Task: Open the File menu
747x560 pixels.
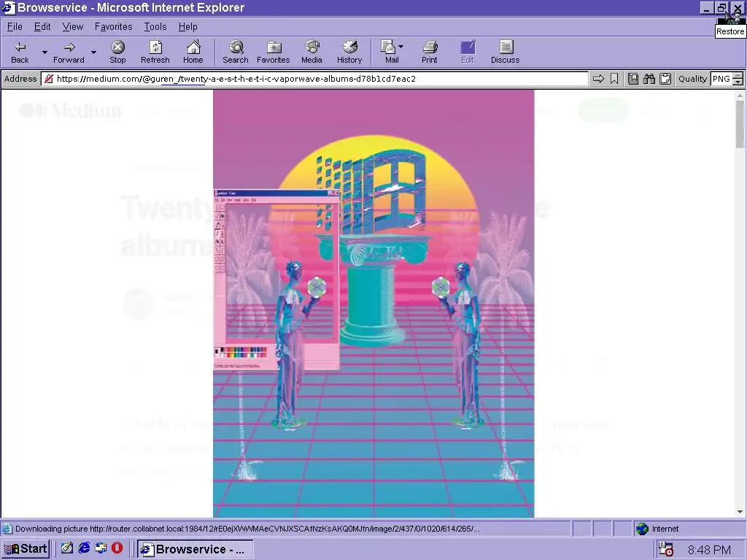Action: click(x=15, y=27)
